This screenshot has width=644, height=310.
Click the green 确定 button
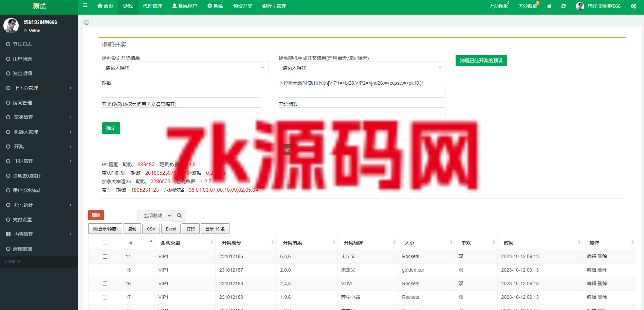pos(111,128)
